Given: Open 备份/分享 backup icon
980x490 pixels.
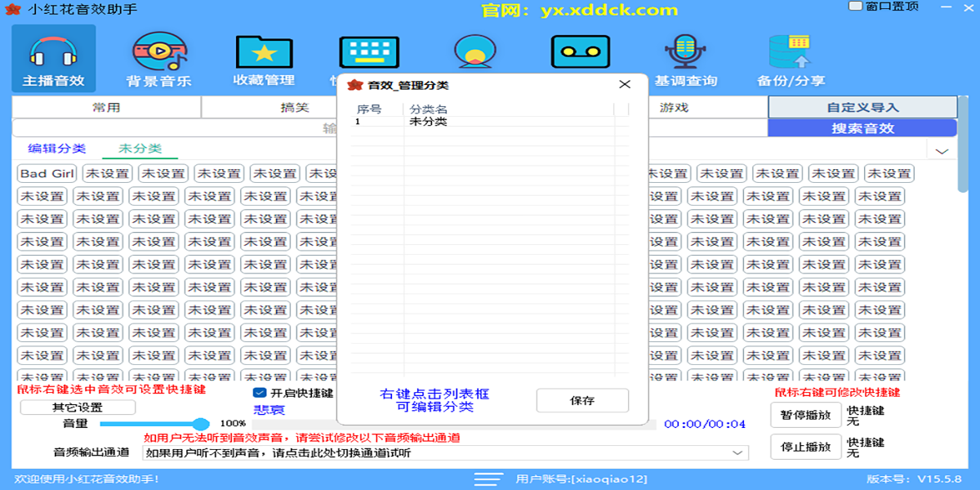Looking at the screenshot, I should tap(791, 60).
